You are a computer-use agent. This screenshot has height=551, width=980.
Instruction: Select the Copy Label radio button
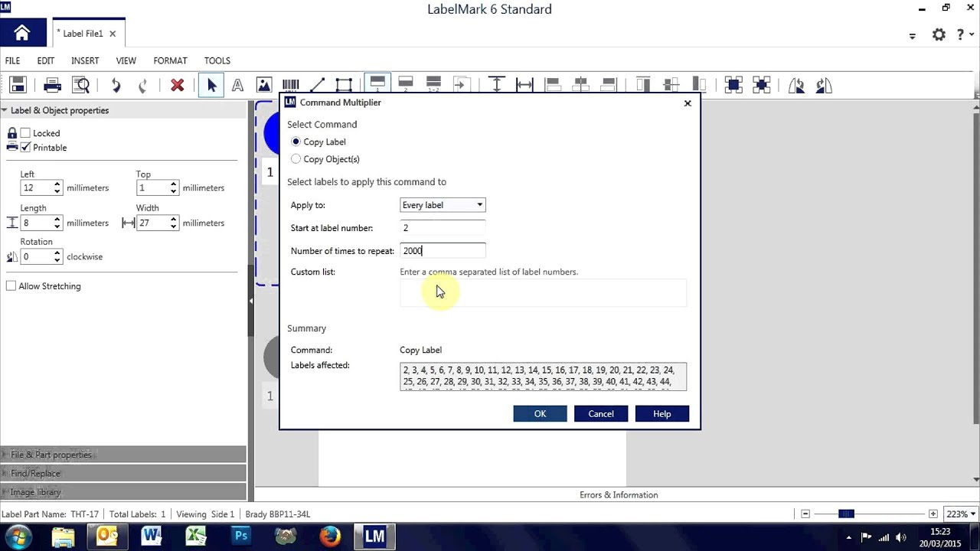coord(296,142)
